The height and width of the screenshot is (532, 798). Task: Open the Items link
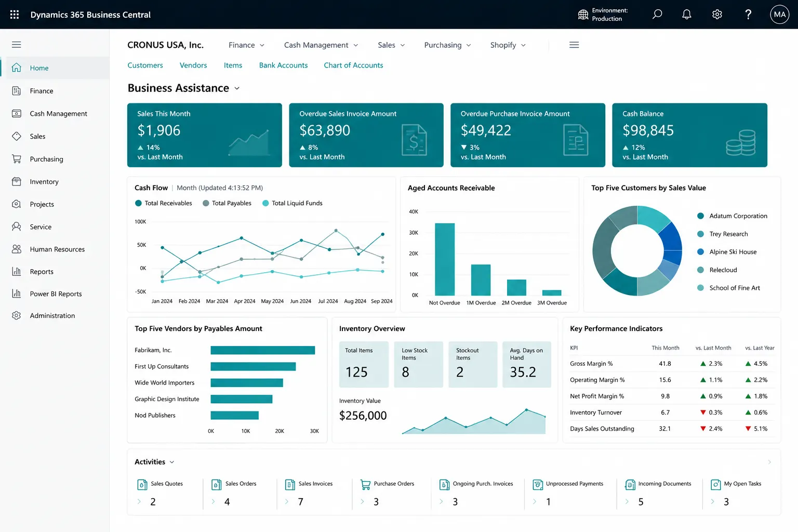pyautogui.click(x=233, y=65)
